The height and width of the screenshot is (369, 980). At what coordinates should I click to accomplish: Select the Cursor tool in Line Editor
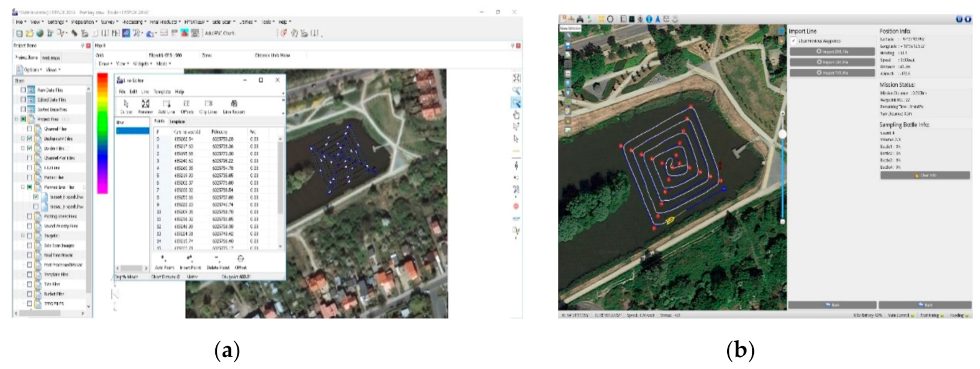[126, 105]
